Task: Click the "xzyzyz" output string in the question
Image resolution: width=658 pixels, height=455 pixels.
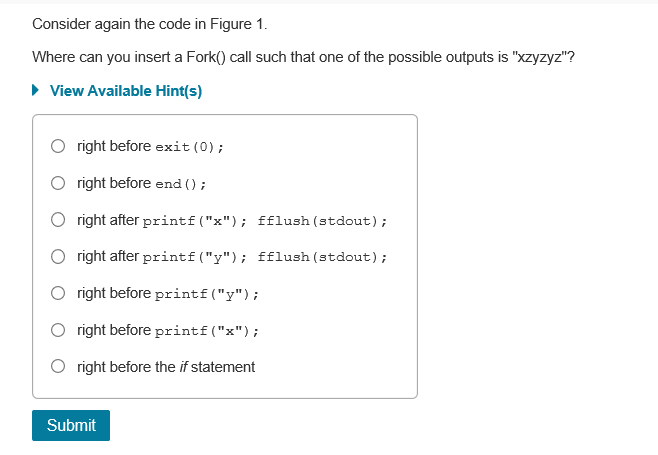Action: click(x=540, y=57)
